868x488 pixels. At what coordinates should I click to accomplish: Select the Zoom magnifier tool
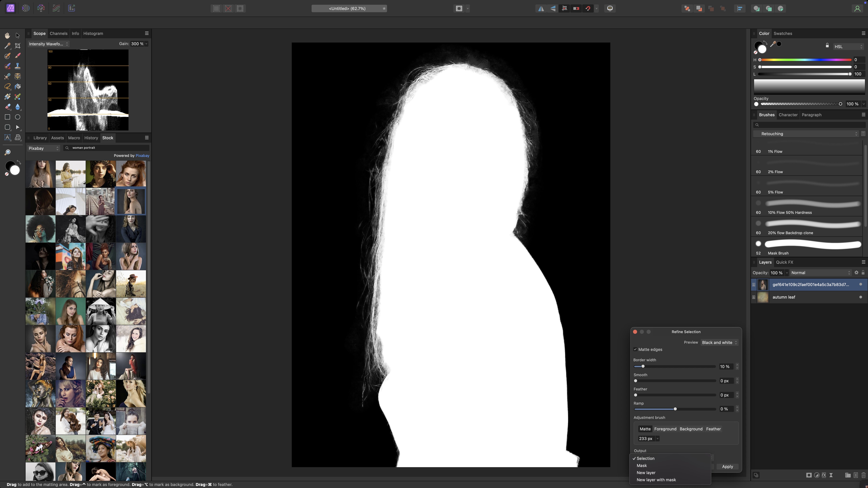[x=7, y=152]
